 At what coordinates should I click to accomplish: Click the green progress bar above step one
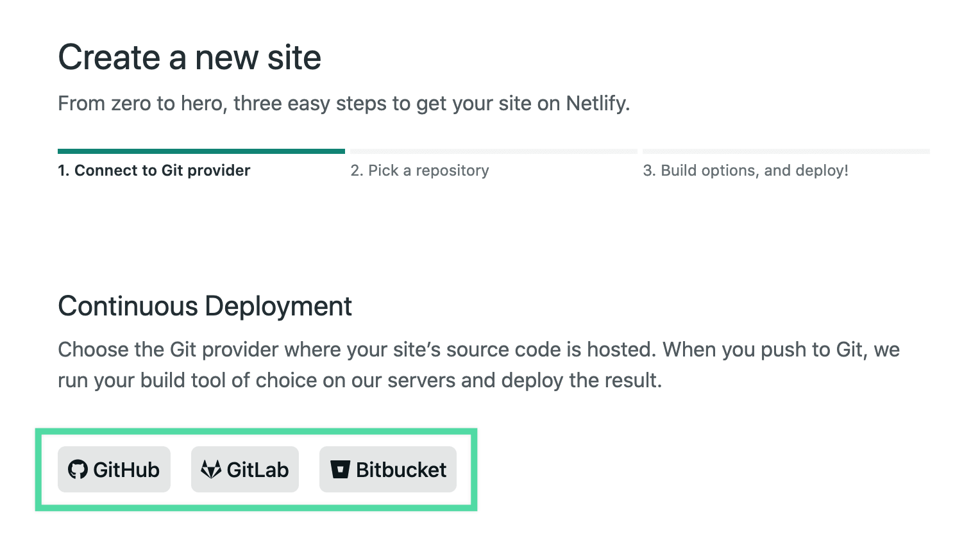(201, 151)
